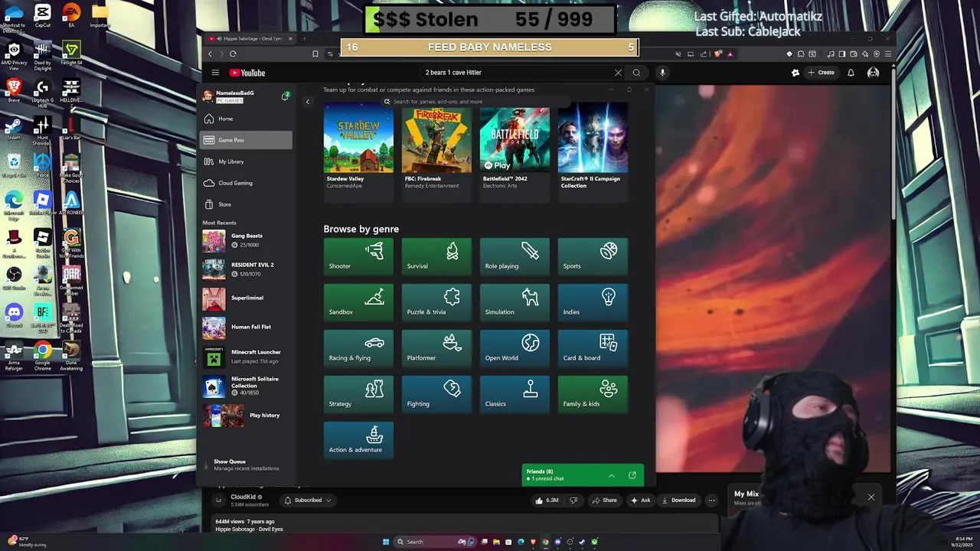
Task: Dismiss the My Mix panel
Action: (871, 497)
